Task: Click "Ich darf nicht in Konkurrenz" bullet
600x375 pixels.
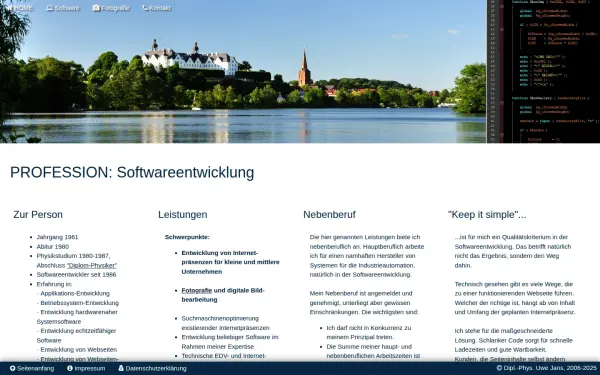Action: coord(369,333)
